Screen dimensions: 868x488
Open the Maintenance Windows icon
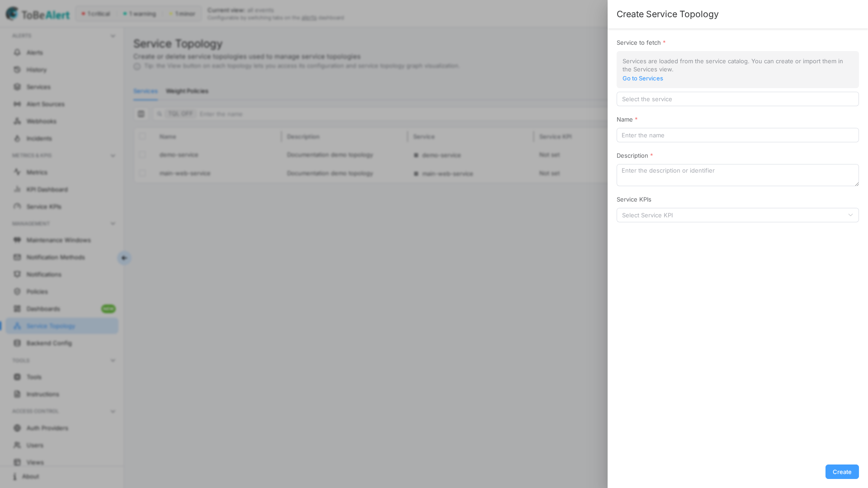17,240
